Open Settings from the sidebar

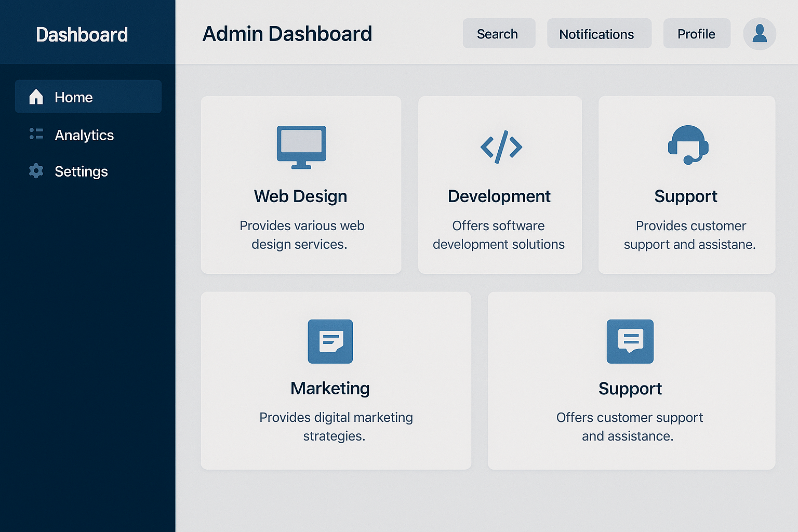click(81, 171)
